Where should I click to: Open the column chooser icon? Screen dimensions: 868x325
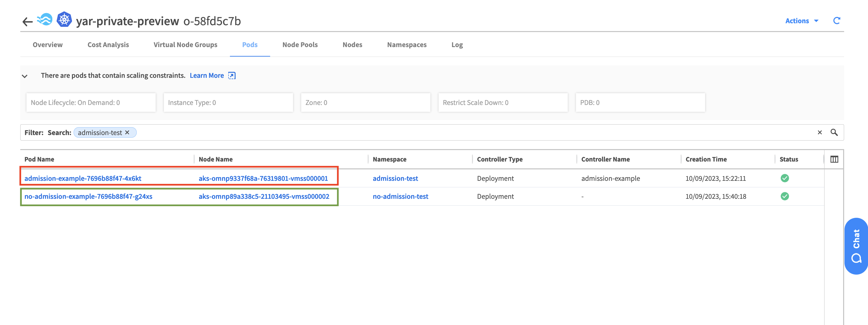pyautogui.click(x=834, y=159)
